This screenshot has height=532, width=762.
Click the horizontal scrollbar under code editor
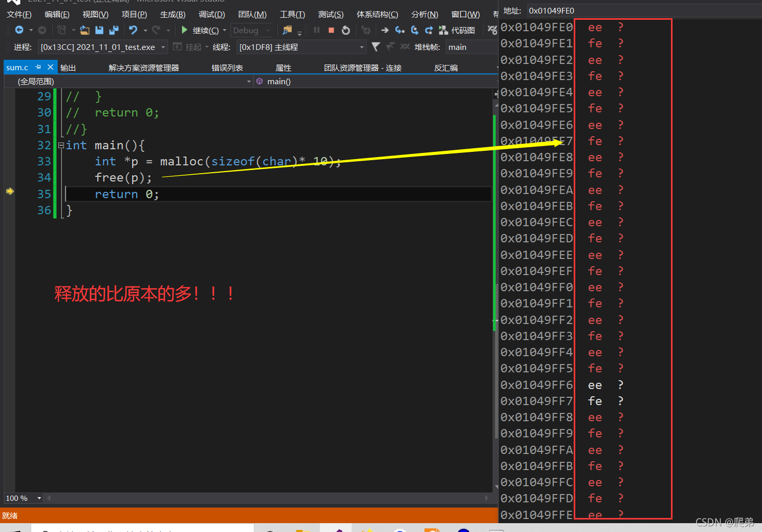268,498
